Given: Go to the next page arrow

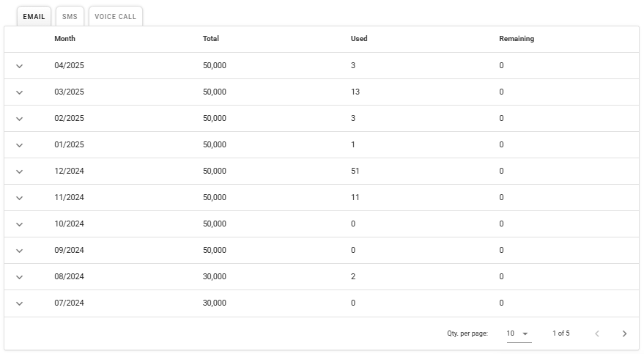Looking at the screenshot, I should coord(624,333).
